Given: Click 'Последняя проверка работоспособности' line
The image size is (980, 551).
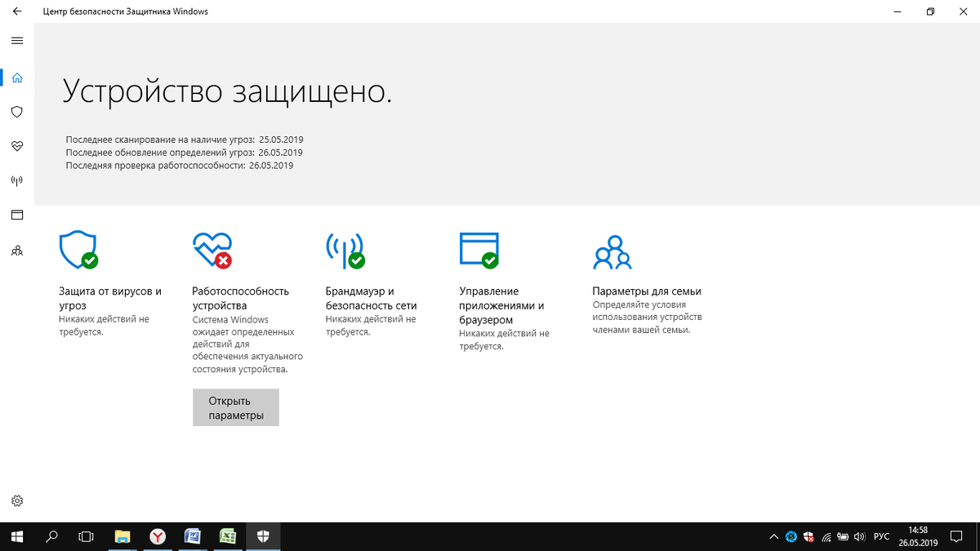Looking at the screenshot, I should pos(180,166).
